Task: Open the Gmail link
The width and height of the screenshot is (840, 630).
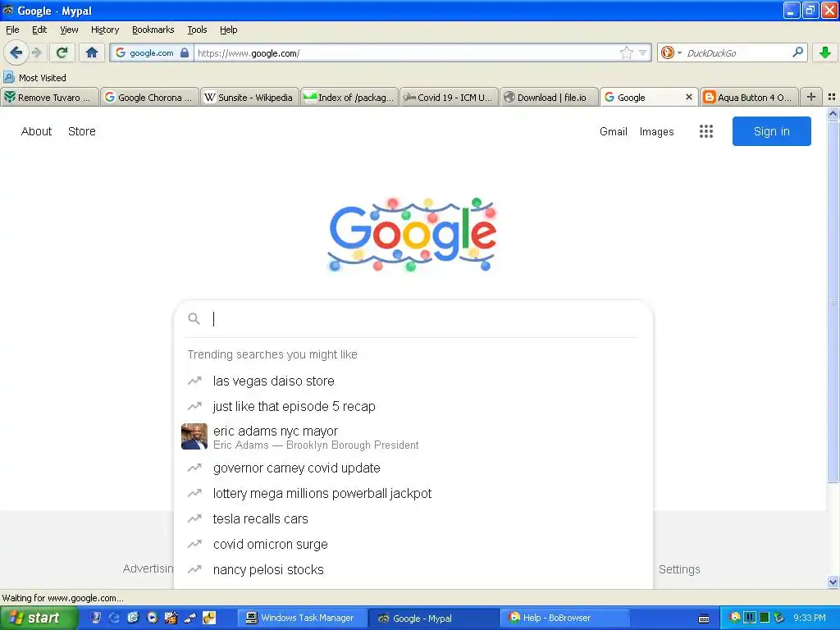Action: pos(614,132)
